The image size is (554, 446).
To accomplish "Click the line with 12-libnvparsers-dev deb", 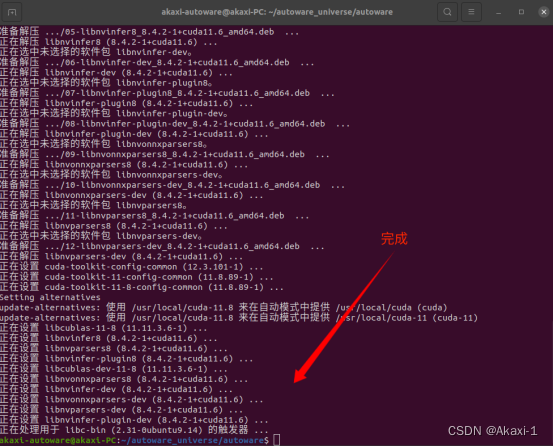I will [x=162, y=246].
